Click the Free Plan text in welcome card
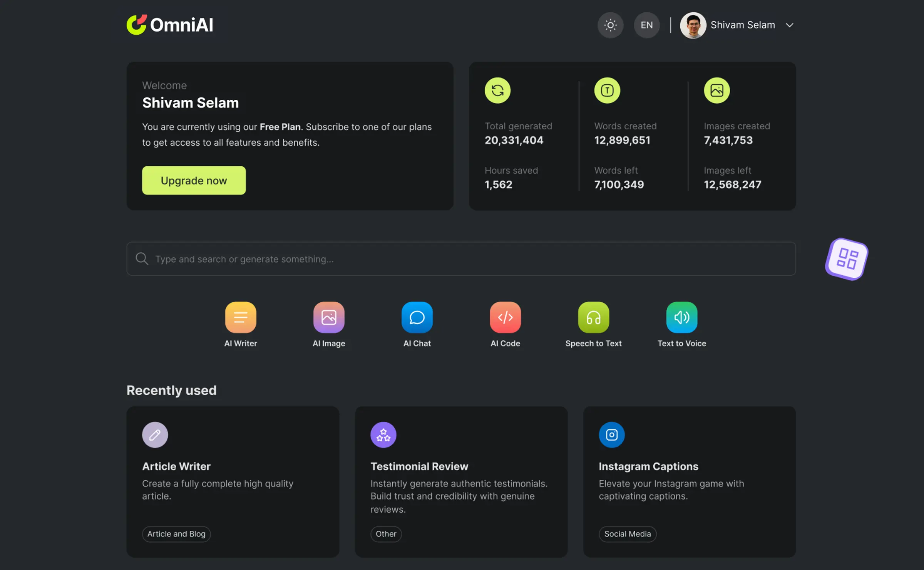 coord(280,127)
